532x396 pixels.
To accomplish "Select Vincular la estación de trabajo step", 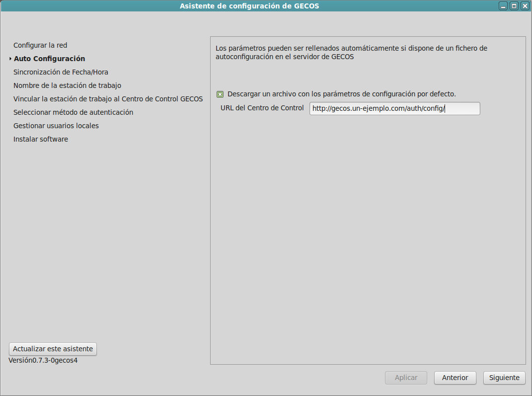I will click(x=108, y=99).
